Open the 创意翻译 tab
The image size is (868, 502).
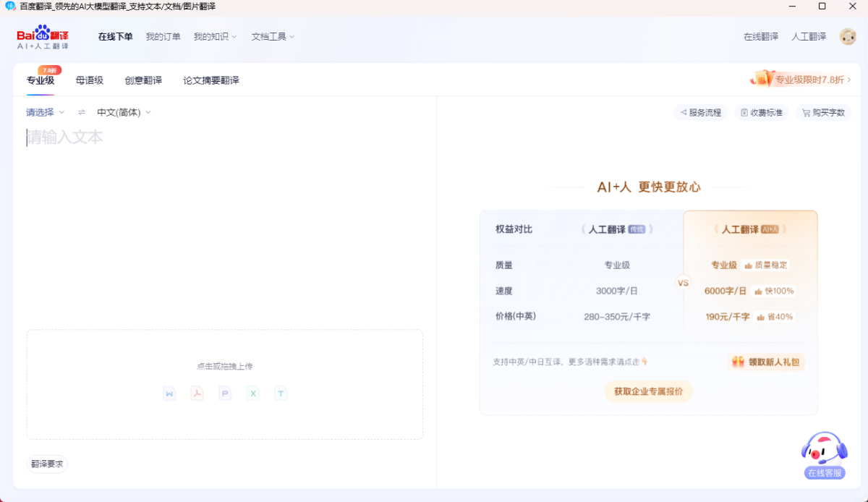(x=143, y=80)
